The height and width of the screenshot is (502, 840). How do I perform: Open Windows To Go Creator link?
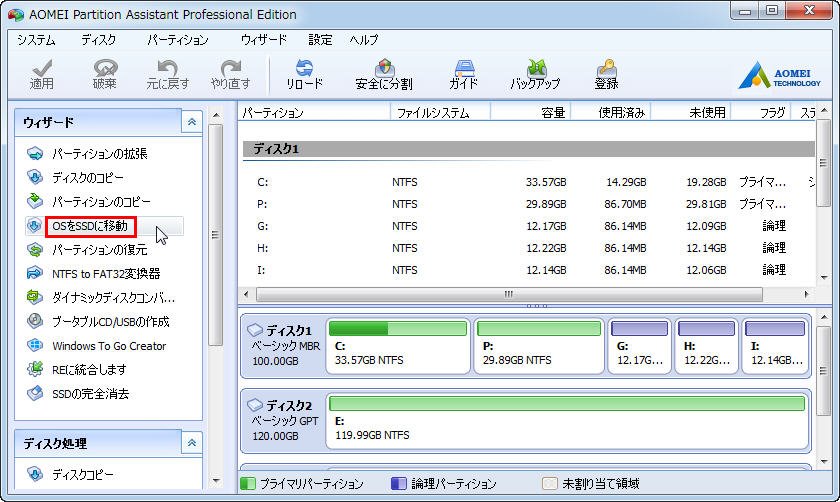point(109,346)
